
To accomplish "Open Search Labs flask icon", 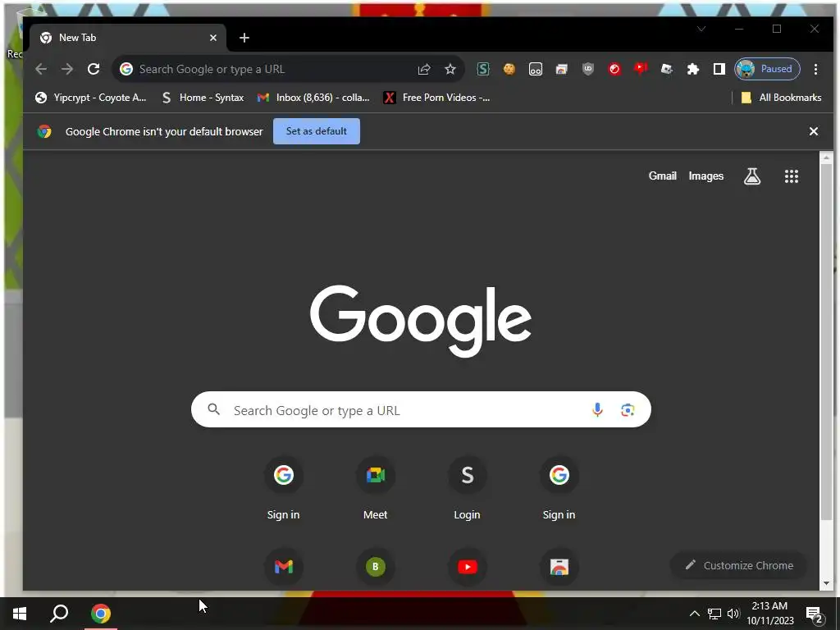I will point(751,176).
